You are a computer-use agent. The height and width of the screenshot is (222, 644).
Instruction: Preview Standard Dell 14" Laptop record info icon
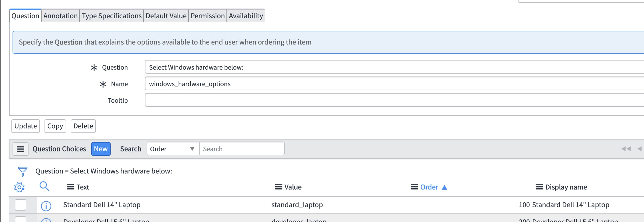(46, 206)
